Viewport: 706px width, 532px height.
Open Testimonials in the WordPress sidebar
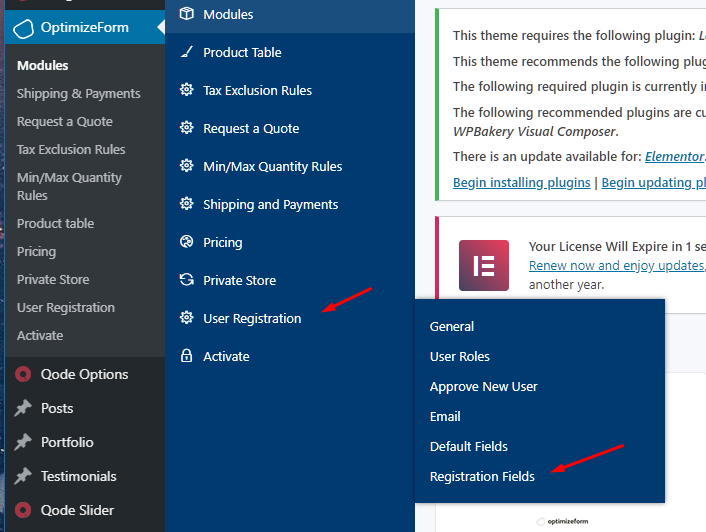[x=79, y=476]
